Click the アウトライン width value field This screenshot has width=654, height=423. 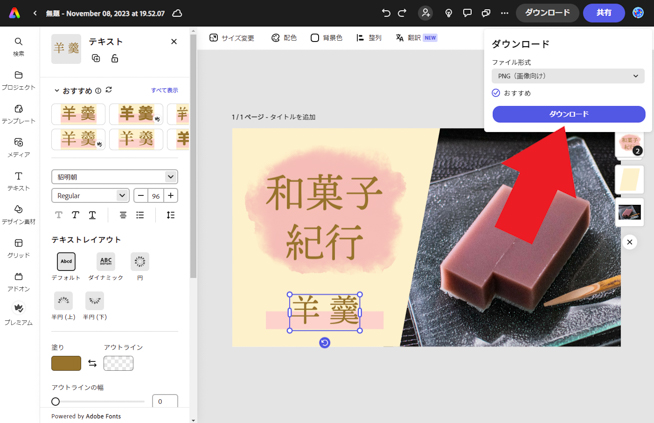tap(164, 401)
